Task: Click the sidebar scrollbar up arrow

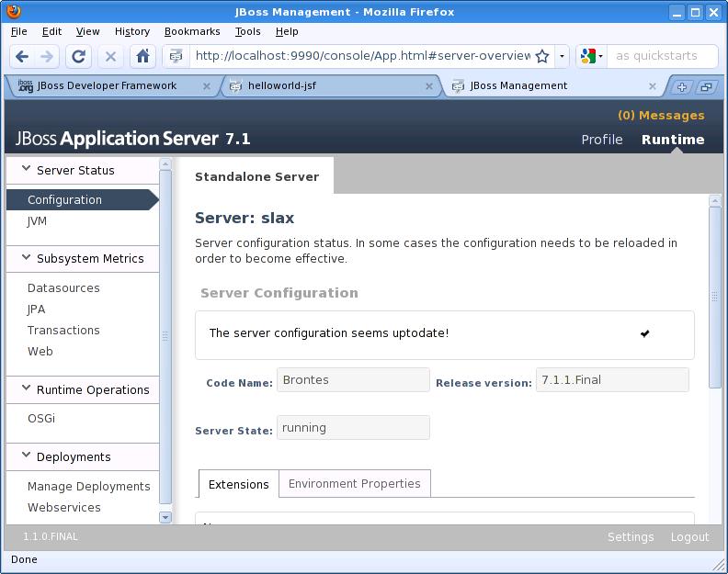Action: pos(165,163)
